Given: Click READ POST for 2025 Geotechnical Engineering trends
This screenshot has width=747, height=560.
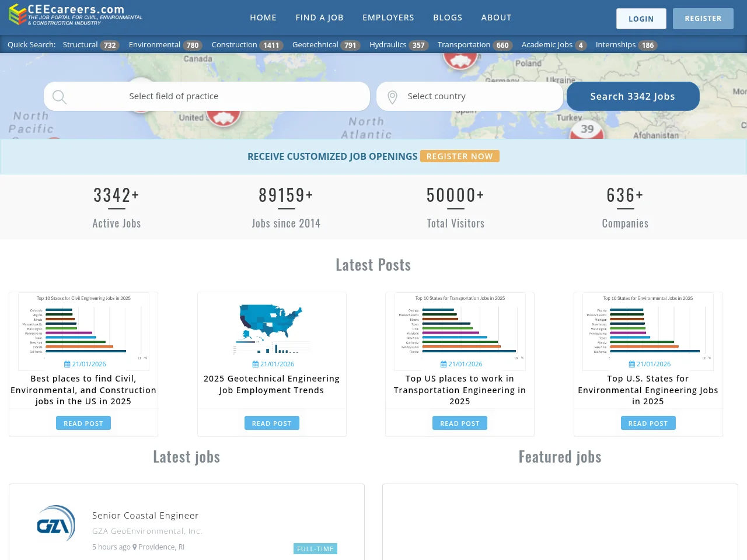Looking at the screenshot, I should coord(272,423).
